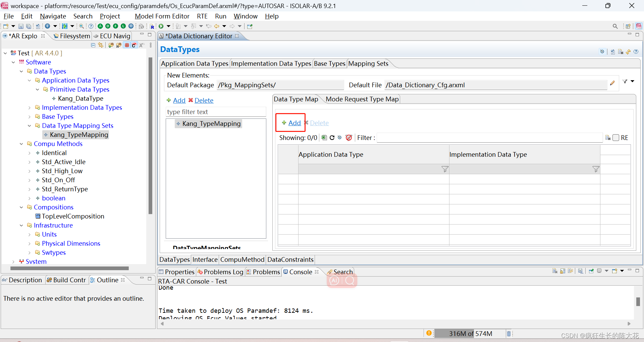The image size is (644, 342).
Task: Expand the Implementation Data Types node
Action: 30,108
